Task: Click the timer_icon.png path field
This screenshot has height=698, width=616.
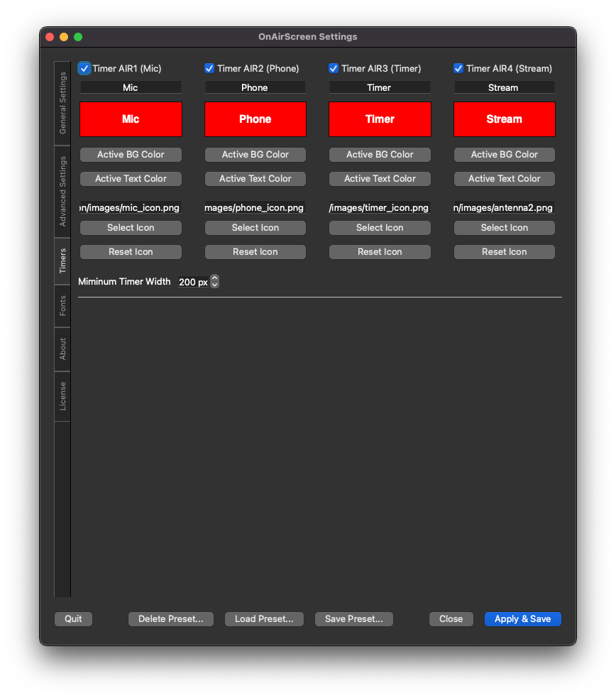Action: [x=380, y=208]
